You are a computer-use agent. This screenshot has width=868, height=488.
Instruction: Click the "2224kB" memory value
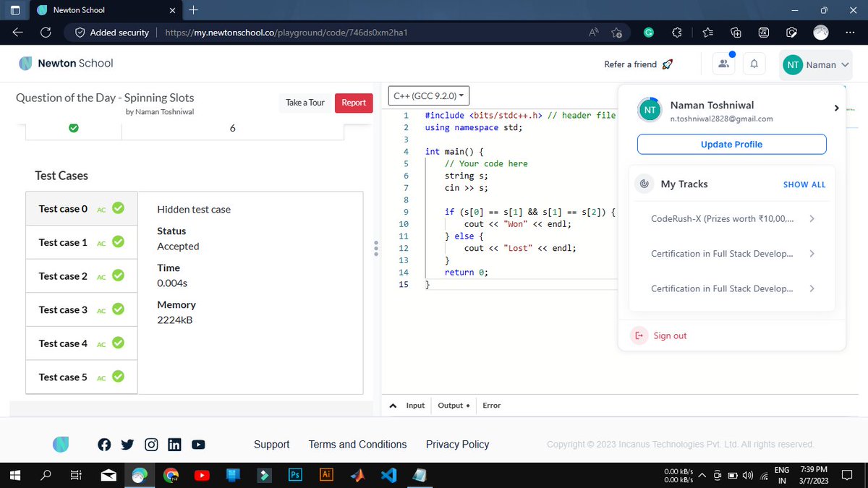pyautogui.click(x=175, y=320)
